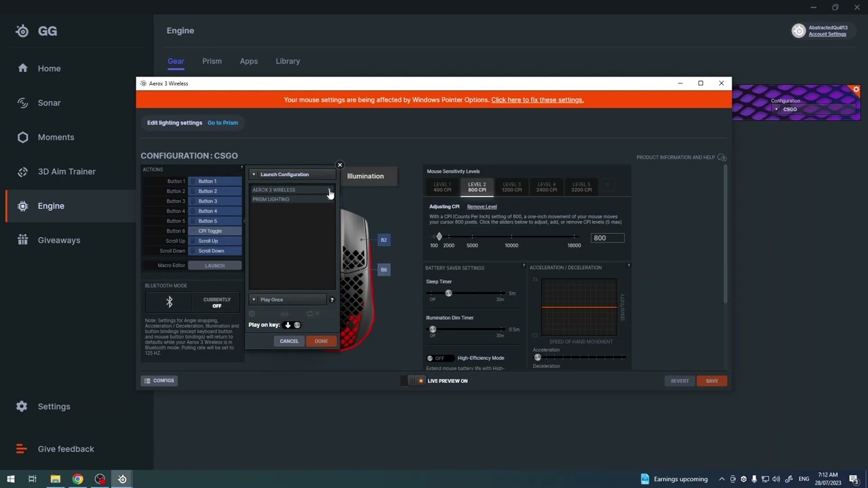The image size is (868, 488).
Task: Show hidden system tray icons
Action: coord(722,479)
